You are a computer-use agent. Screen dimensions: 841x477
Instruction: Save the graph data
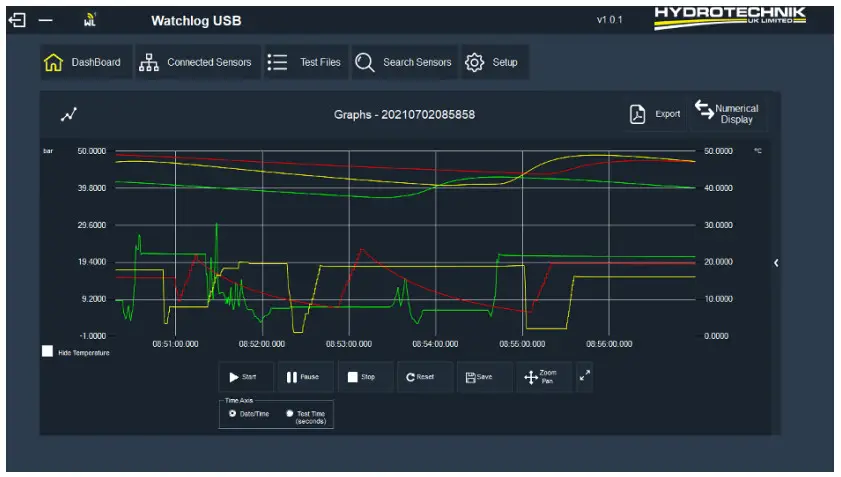tap(485, 377)
